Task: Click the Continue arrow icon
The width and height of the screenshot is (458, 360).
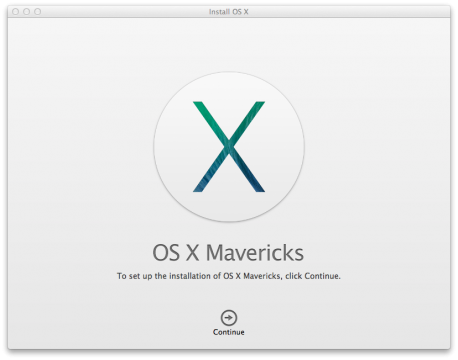Action: 229,318
